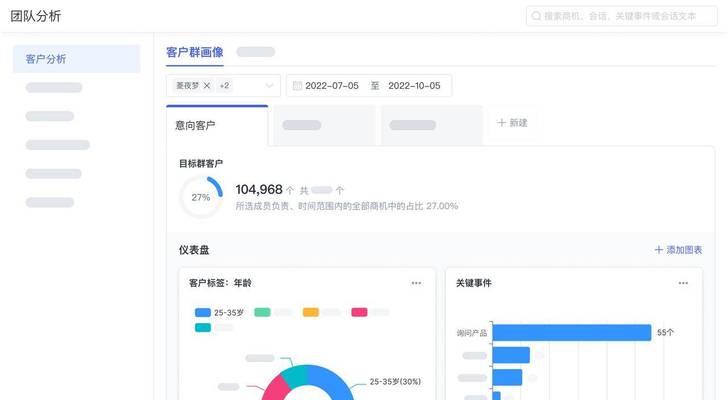
Task: Open more options for 关键事件 chart
Action: point(683,283)
